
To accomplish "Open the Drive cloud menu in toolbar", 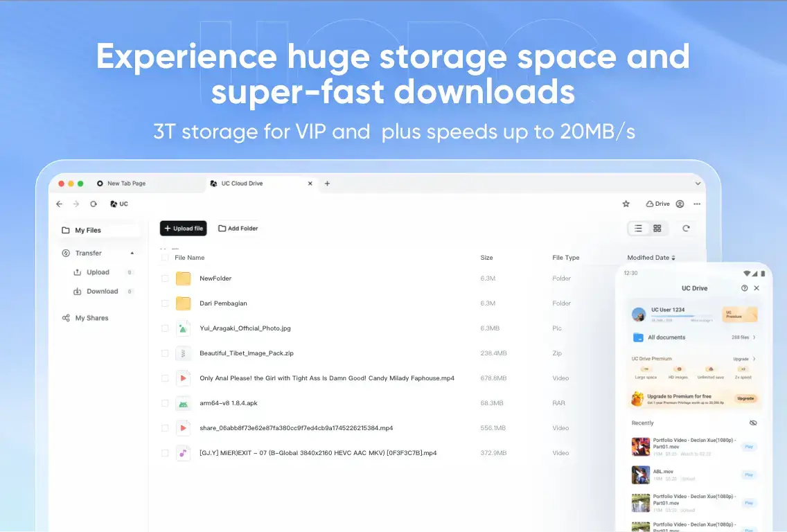I will [657, 204].
